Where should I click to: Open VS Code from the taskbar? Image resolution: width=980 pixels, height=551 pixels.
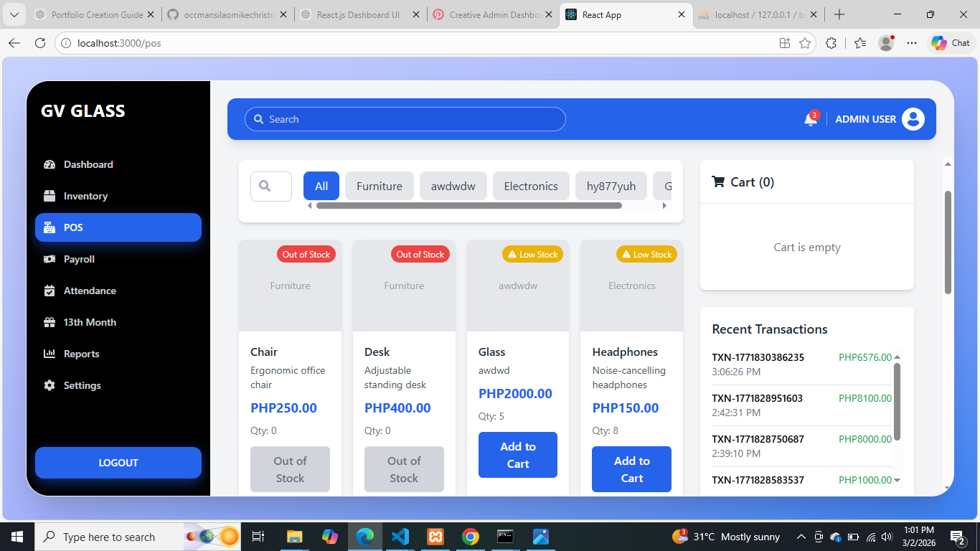point(400,537)
